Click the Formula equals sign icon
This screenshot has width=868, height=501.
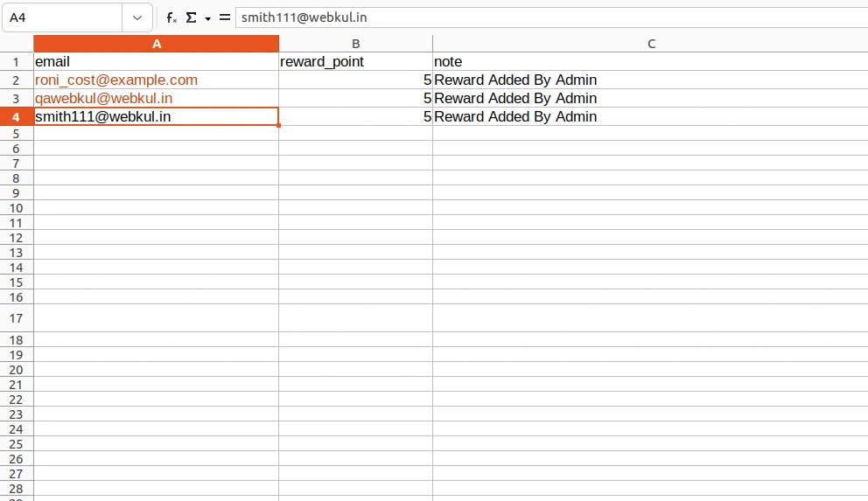(225, 17)
